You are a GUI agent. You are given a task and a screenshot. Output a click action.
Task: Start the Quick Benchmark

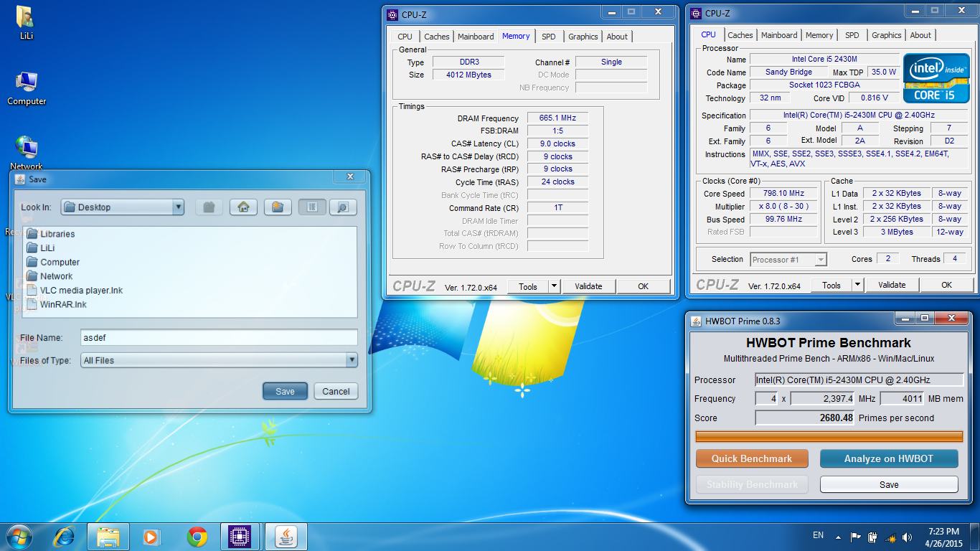pyautogui.click(x=752, y=458)
